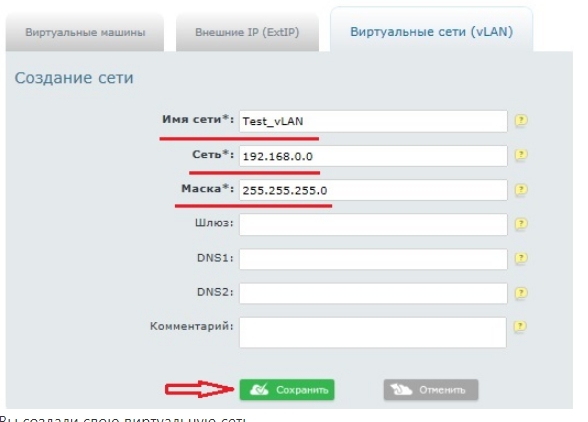Viewport: 588px width, 422px height.
Task: Focus the empty Шлюз input field
Action: tap(373, 225)
